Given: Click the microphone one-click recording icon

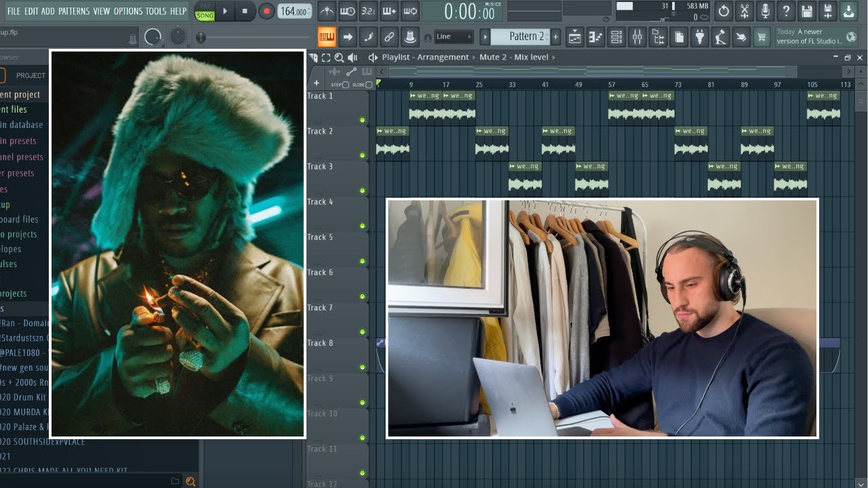Looking at the screenshot, I should click(x=765, y=12).
